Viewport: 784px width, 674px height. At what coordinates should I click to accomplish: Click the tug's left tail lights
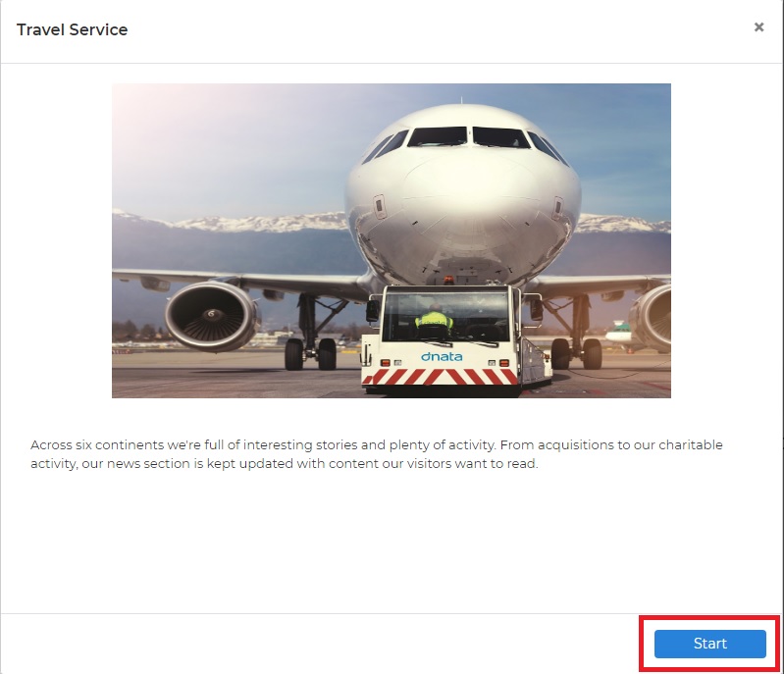coord(390,362)
